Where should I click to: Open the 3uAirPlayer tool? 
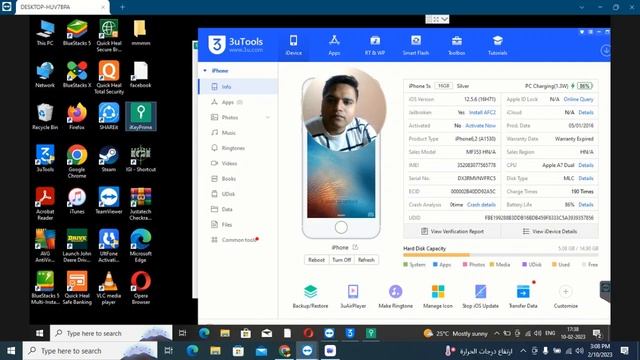click(353, 296)
